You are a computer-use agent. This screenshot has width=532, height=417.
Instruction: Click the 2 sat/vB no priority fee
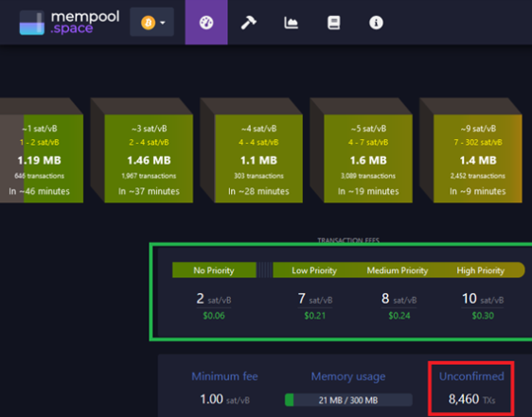point(214,299)
